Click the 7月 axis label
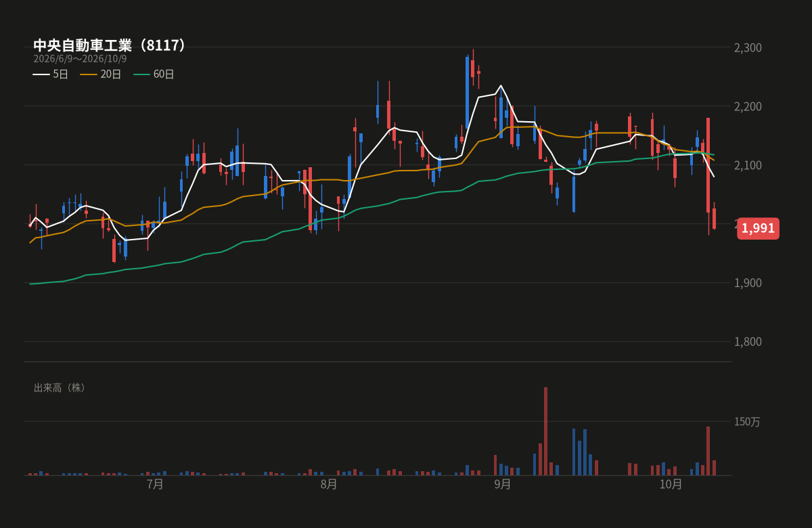Image resolution: width=812 pixels, height=528 pixels. [x=155, y=484]
